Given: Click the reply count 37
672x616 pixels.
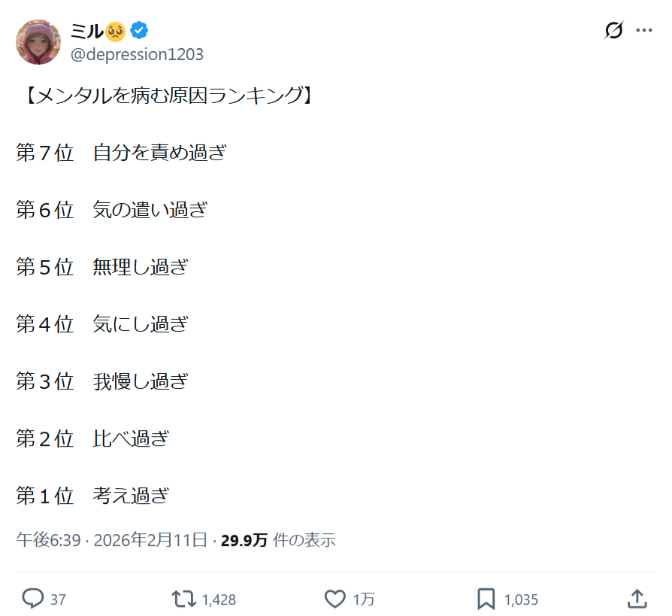Looking at the screenshot, I should [58, 599].
